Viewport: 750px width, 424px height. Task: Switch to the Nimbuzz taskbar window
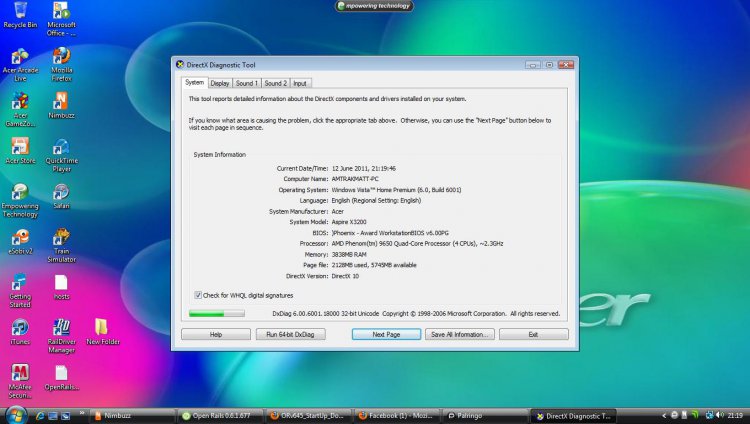pyautogui.click(x=132, y=416)
